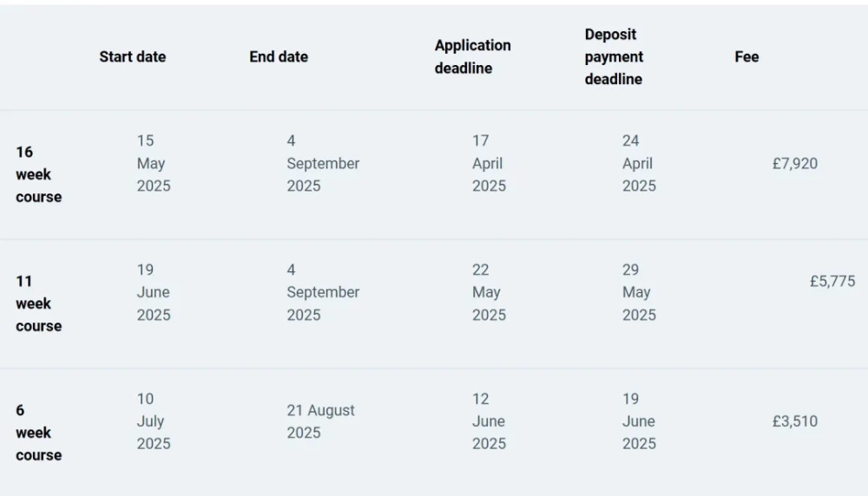Select the 6 week course row label
This screenshot has width=868, height=496.
pyautogui.click(x=38, y=433)
